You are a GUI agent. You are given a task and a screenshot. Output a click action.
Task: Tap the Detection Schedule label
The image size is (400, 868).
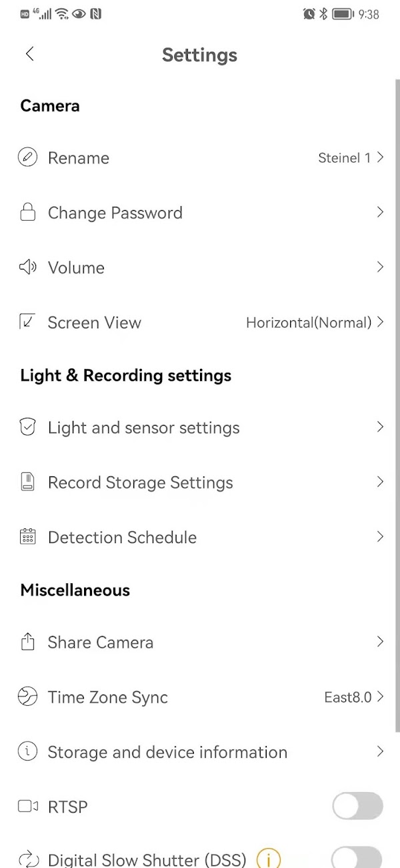pyautogui.click(x=122, y=537)
